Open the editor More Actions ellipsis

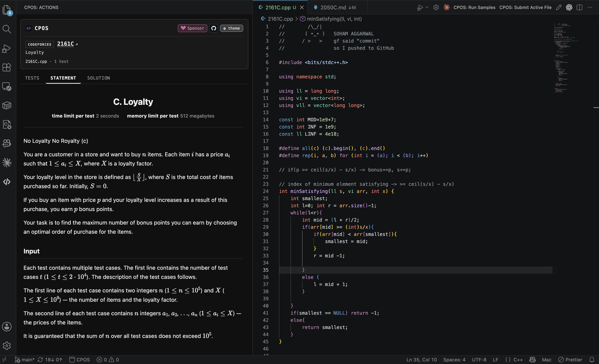590,7
